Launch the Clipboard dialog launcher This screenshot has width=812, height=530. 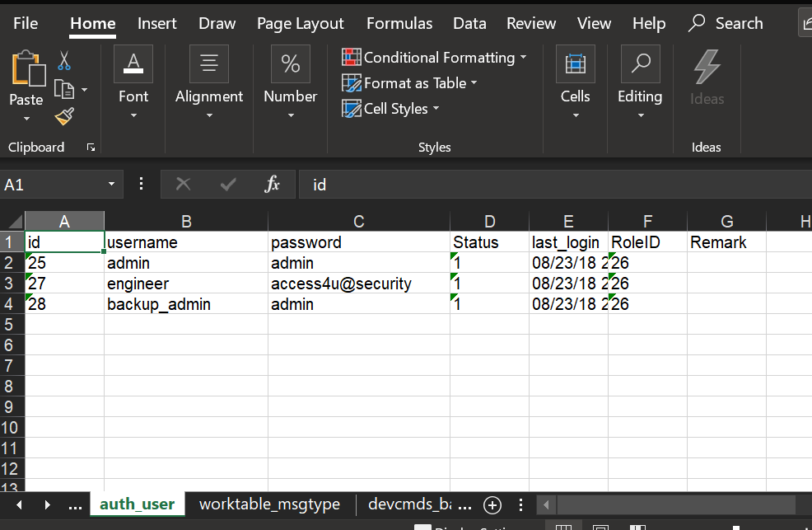[x=91, y=148]
